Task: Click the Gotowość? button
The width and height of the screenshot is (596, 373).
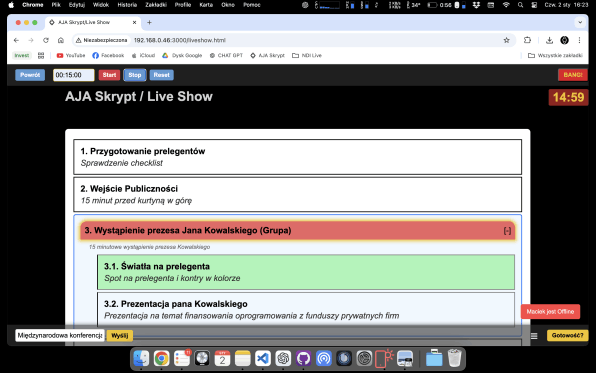Action: pyautogui.click(x=567, y=336)
